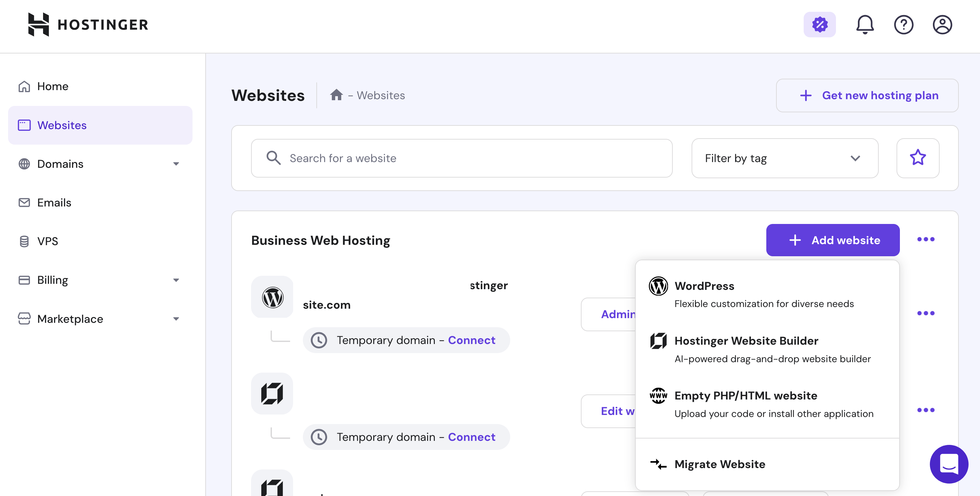
Task: Click the site.com WordPress site thumbnail
Action: click(x=272, y=297)
